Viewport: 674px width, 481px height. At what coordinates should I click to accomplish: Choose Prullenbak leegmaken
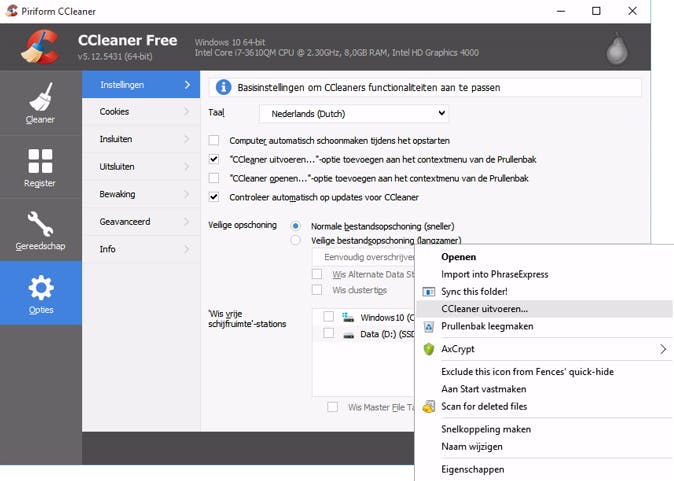click(x=544, y=326)
